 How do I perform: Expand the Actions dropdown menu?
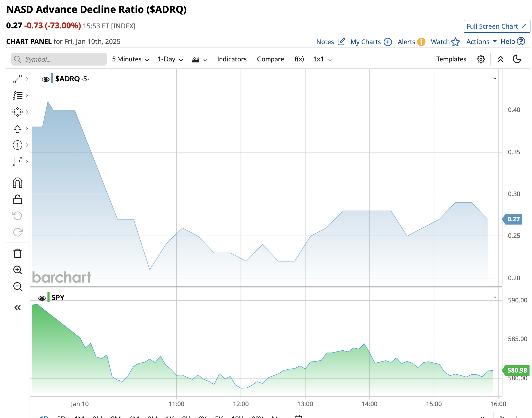pyautogui.click(x=481, y=42)
